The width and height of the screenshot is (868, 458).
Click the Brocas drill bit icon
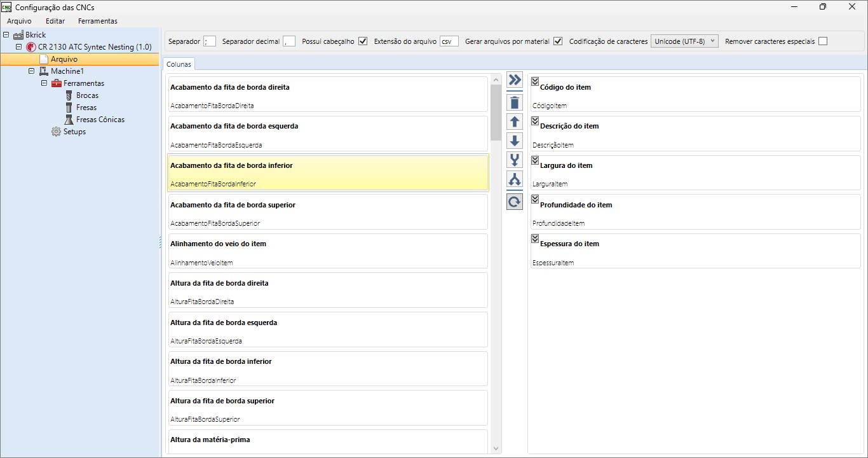click(x=69, y=95)
